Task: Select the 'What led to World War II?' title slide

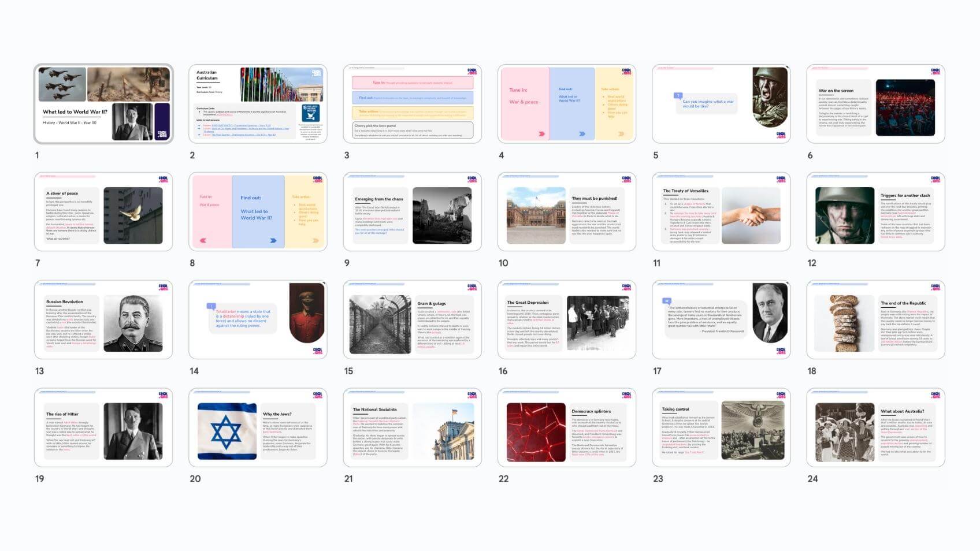Action: pos(103,104)
